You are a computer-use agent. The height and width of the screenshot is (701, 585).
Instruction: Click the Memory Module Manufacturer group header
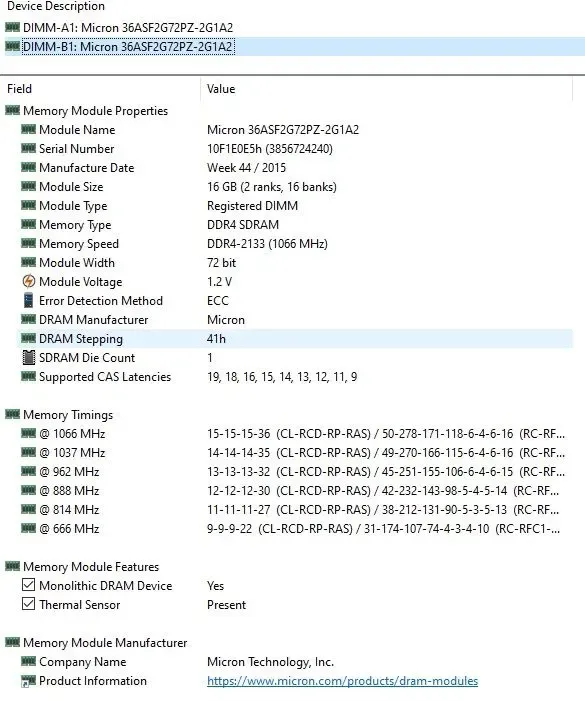tap(105, 642)
